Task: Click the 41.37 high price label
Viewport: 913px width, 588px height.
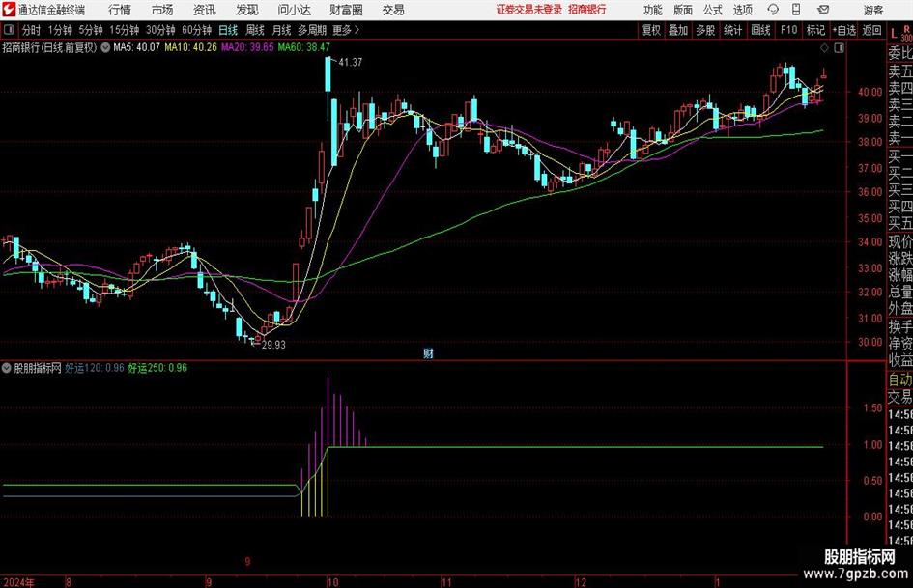Action: click(x=351, y=62)
